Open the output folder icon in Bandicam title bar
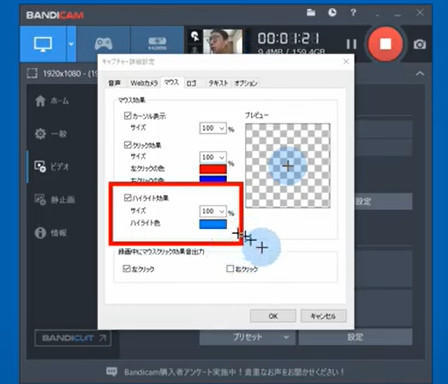 pos(311,13)
